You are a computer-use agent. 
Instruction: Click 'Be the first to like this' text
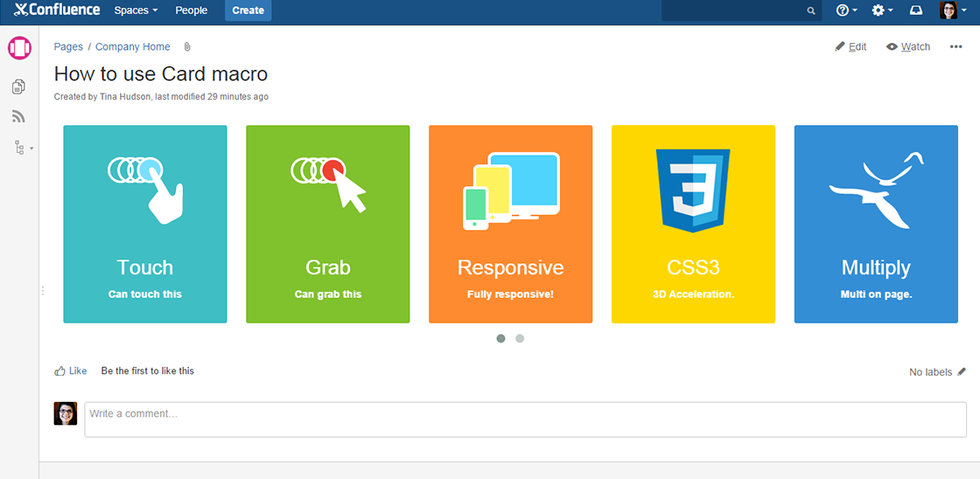pos(148,371)
